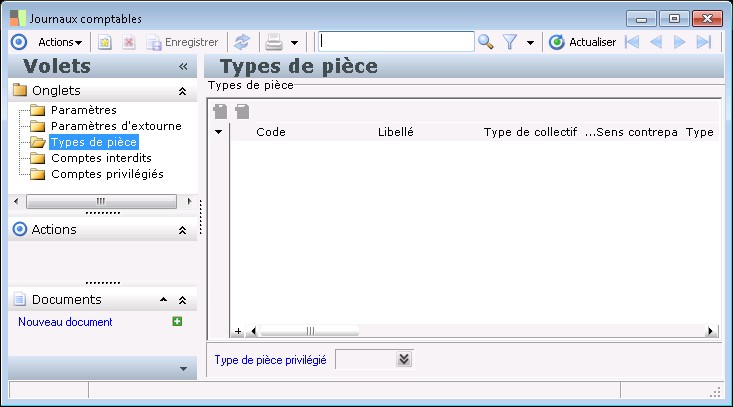The height and width of the screenshot is (407, 733).
Task: Click the filter funnel icon
Action: [x=509, y=42]
